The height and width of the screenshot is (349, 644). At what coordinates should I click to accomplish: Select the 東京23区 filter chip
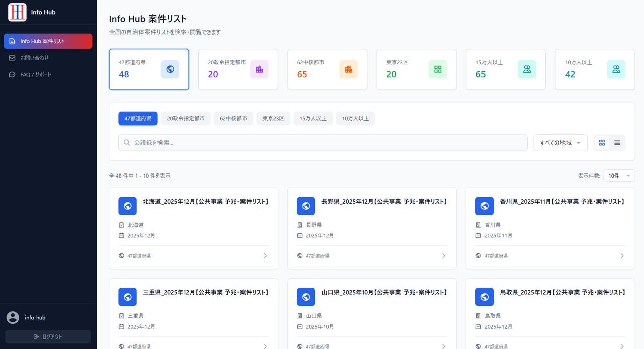coord(273,118)
